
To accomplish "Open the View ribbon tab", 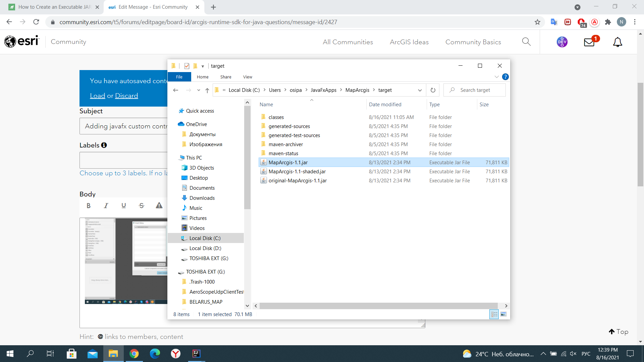I will (248, 77).
